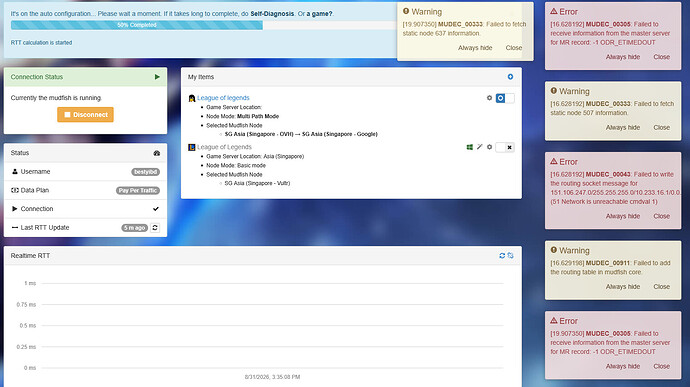This screenshot has height=387, width=690.
Task: Click the '5 m ago' badge
Action: 135,228
